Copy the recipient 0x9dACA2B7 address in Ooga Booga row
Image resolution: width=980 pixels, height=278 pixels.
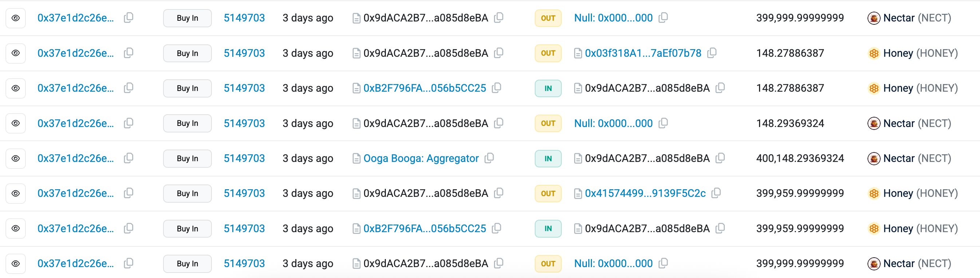(720, 158)
